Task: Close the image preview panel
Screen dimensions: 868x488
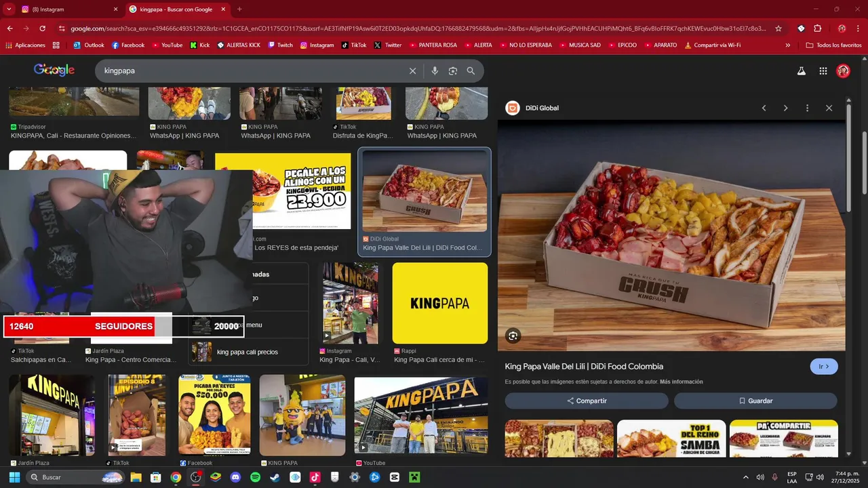Action: tap(829, 108)
